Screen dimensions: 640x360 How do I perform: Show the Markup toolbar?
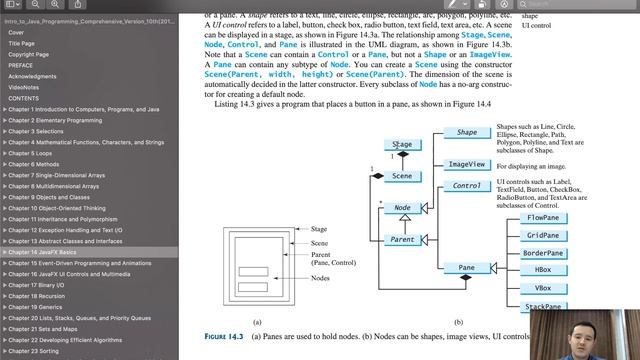[504, 4]
